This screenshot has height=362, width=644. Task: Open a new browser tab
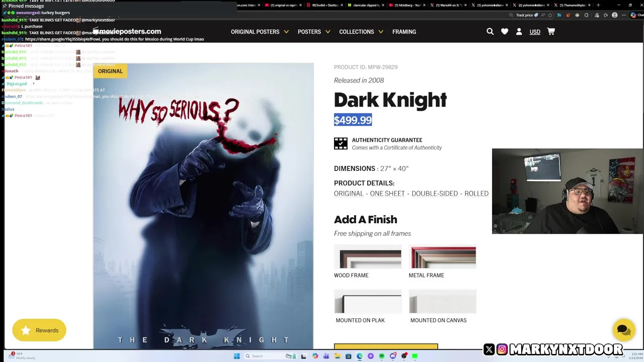pos(598,5)
